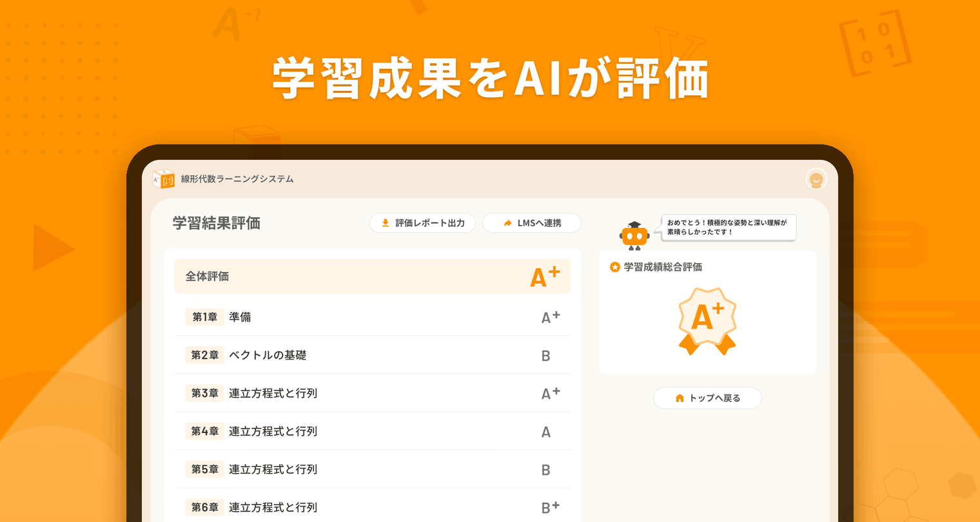Click the orange cube app logo
Screen dimensions: 980x522
coord(164,179)
